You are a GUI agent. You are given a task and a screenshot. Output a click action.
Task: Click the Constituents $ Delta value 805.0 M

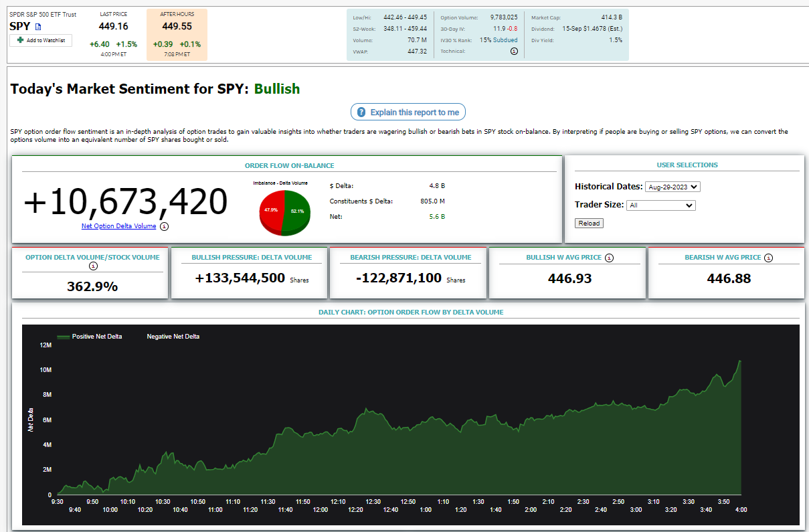(432, 201)
